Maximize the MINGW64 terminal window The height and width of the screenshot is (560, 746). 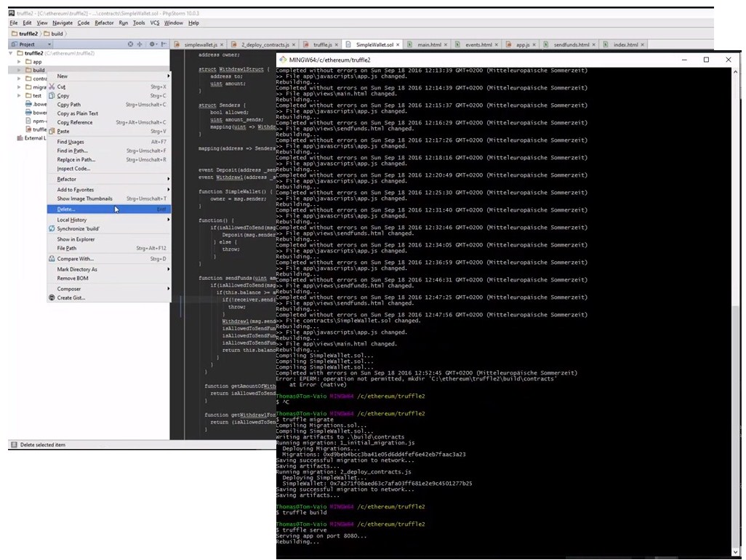click(x=706, y=60)
